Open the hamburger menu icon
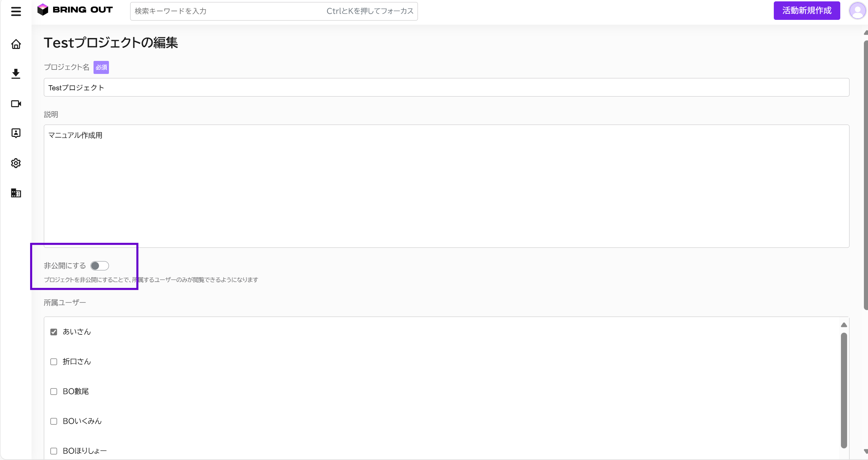Screen dimensions: 868x460 (16, 12)
